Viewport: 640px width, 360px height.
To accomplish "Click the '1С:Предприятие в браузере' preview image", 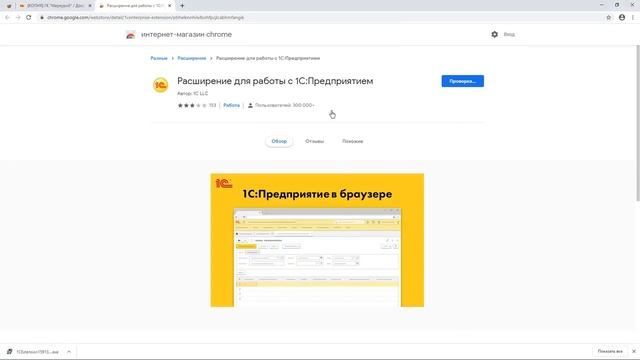I will pos(317,240).
